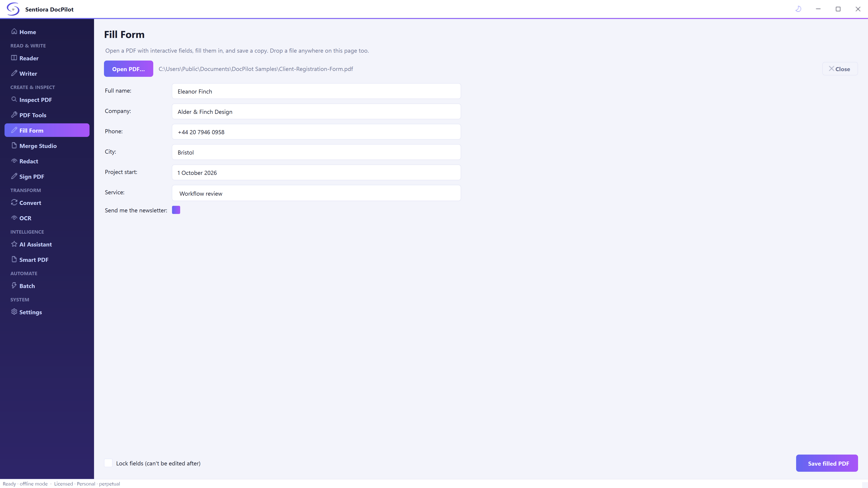
Task: Toggle dark mode moon icon
Action: tap(798, 9)
